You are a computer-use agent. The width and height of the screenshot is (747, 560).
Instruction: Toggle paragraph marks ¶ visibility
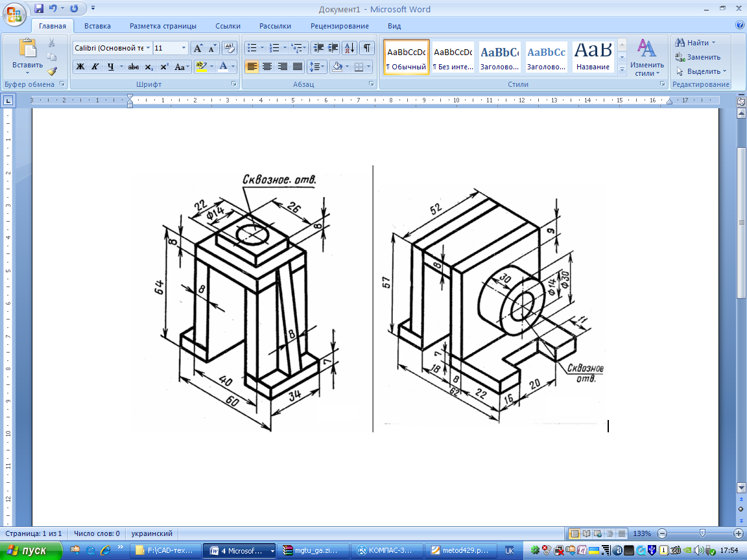tap(367, 48)
